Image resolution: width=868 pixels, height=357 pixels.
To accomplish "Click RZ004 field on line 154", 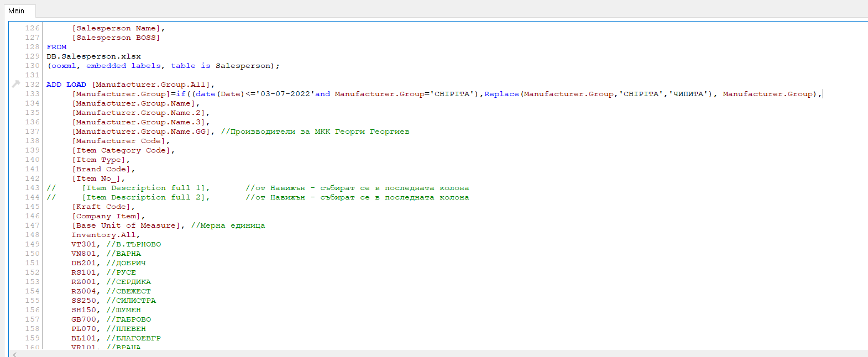I will [x=83, y=291].
